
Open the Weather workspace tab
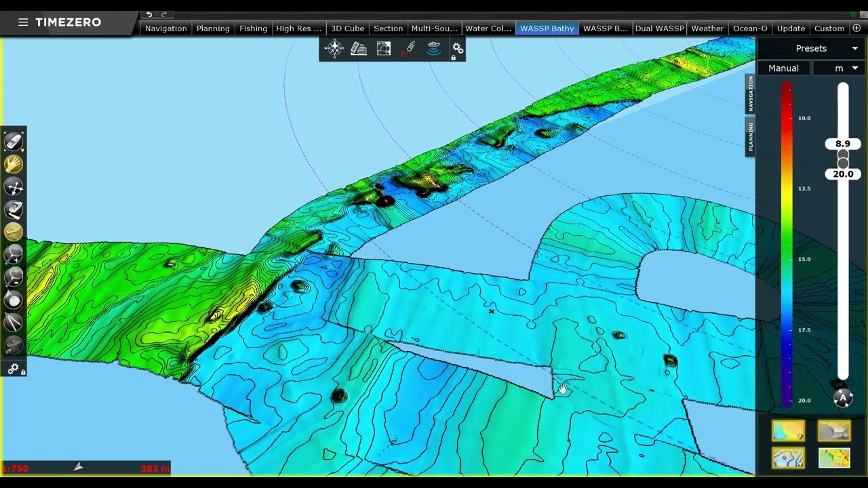[707, 28]
